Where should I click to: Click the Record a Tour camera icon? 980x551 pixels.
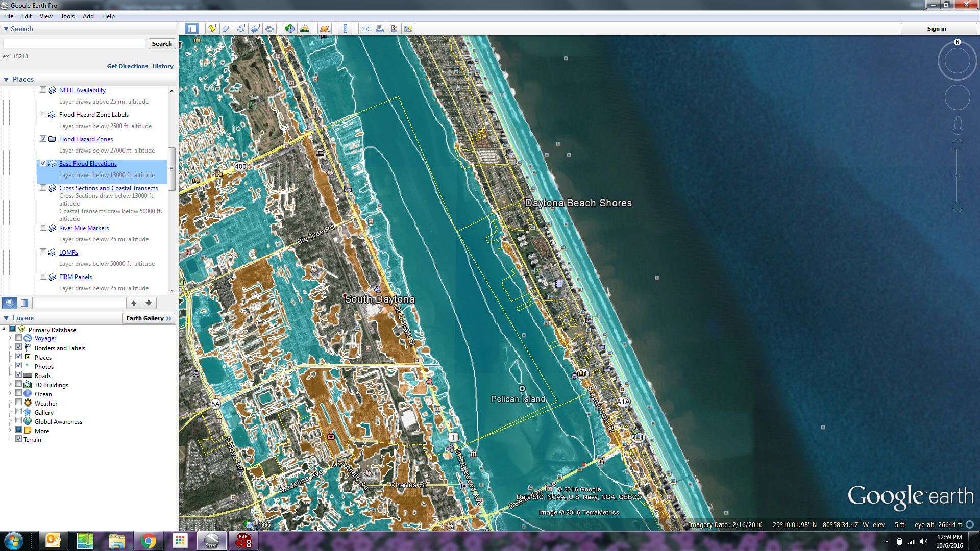[270, 29]
